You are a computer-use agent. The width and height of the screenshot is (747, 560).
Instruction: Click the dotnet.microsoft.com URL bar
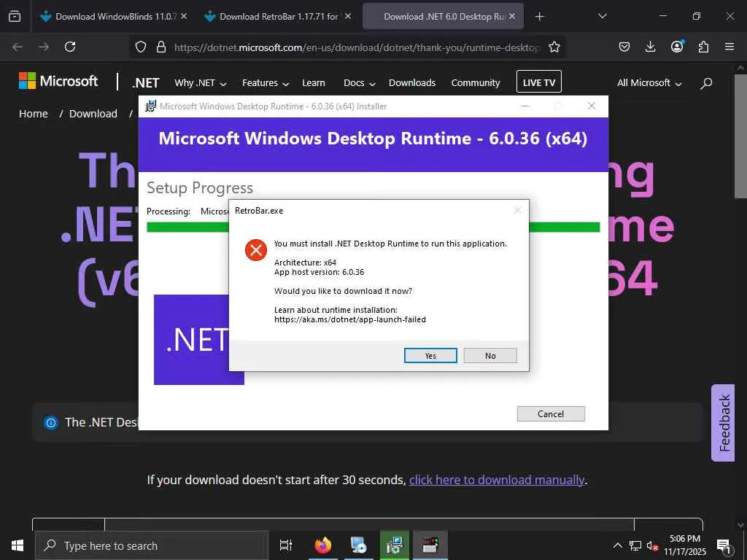[356, 47]
